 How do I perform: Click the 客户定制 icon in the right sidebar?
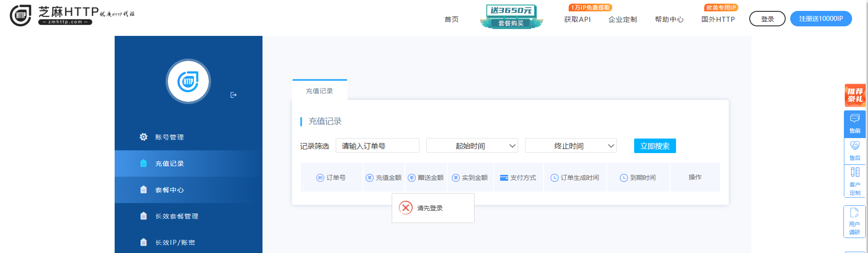pos(855,181)
